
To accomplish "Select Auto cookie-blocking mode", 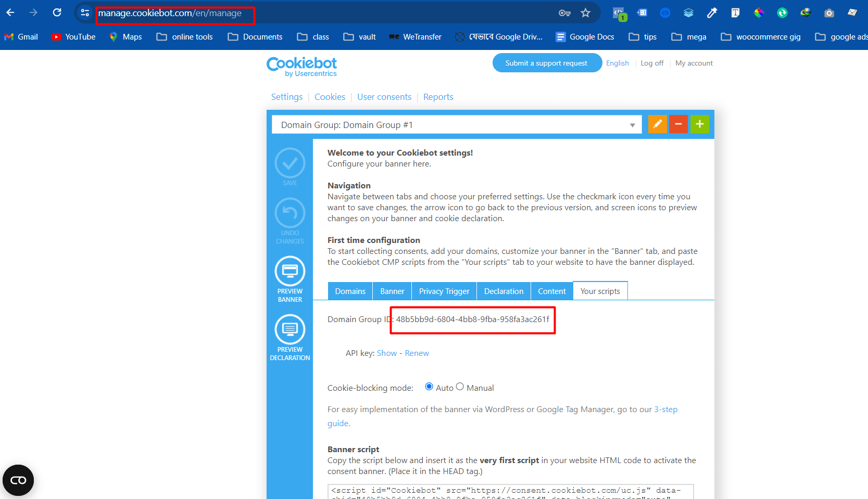I will pos(429,387).
